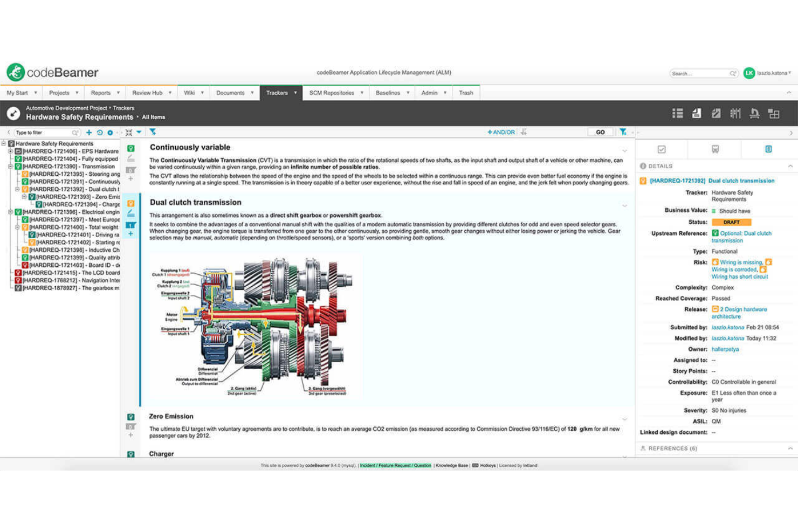Open document edit view icon

716,113
